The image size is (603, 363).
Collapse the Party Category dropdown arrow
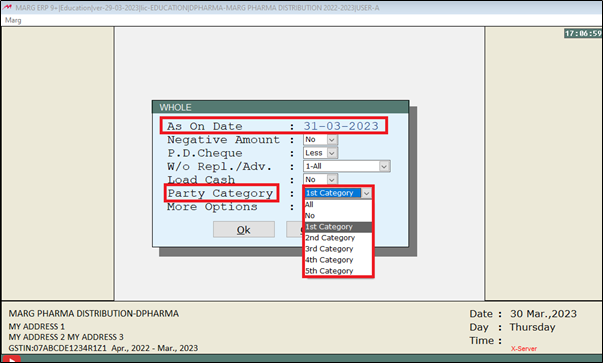tap(366, 193)
